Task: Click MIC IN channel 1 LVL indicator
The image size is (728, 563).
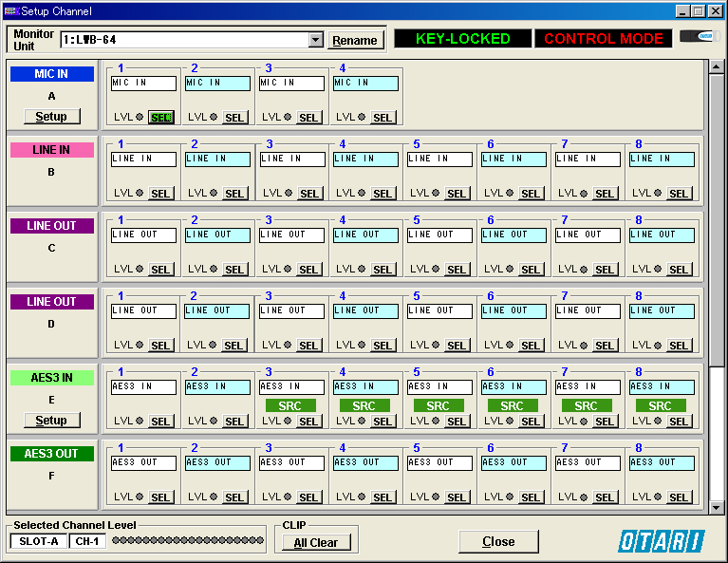Action: point(140,117)
